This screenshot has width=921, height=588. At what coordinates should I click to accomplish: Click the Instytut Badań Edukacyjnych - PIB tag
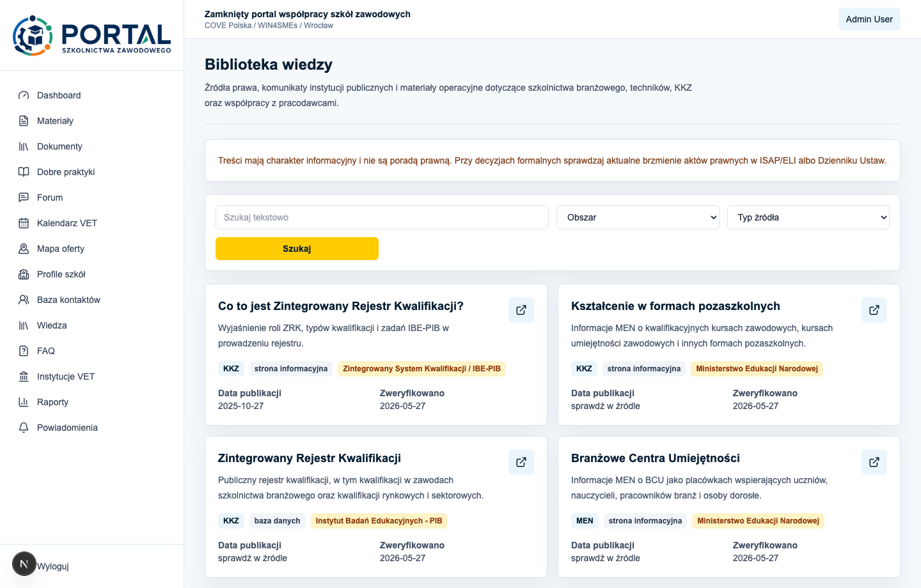tap(379, 521)
